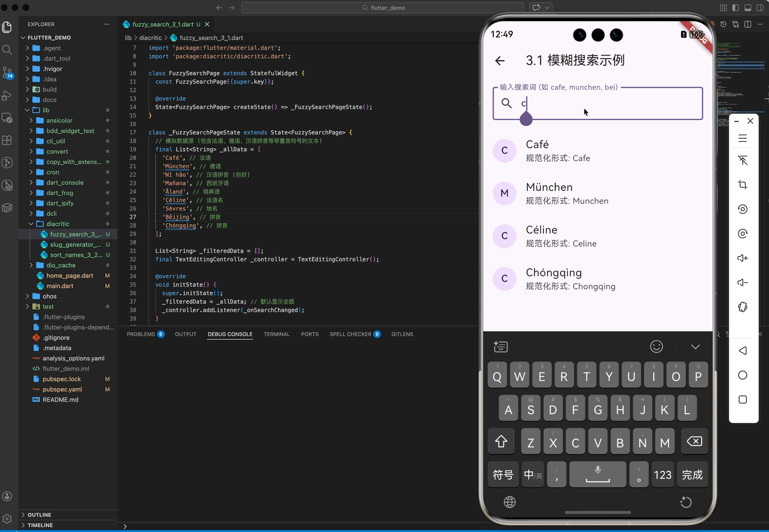This screenshot has height=532, width=769.
Task: Switch to the PORTS panel tab
Action: pyautogui.click(x=310, y=334)
